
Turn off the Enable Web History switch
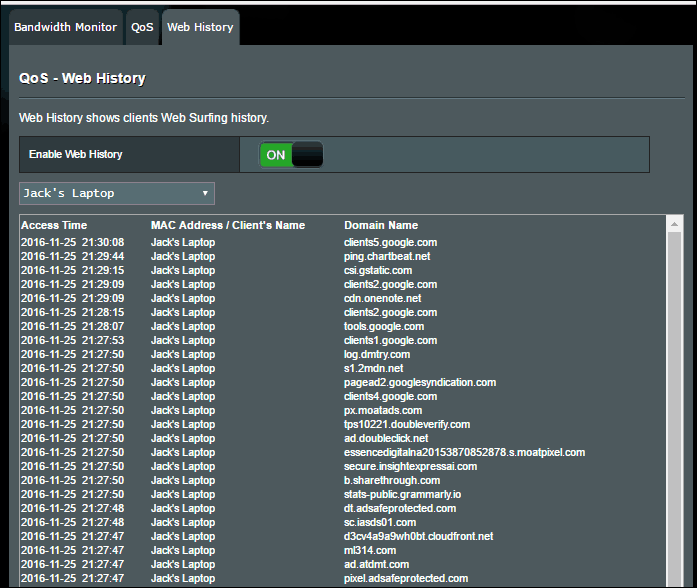click(x=291, y=155)
